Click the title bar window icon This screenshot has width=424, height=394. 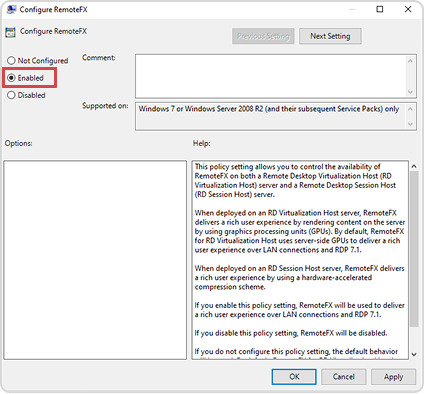(11, 9)
